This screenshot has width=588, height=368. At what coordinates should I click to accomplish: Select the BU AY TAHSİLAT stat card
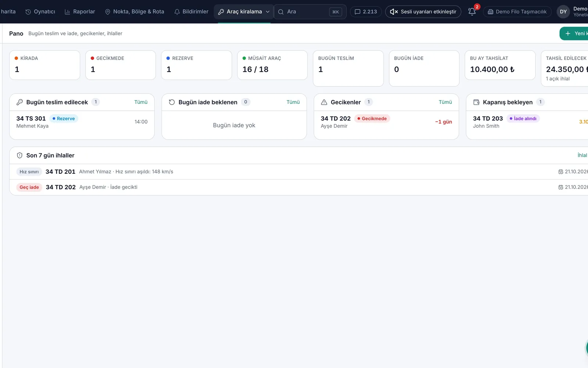(500, 65)
